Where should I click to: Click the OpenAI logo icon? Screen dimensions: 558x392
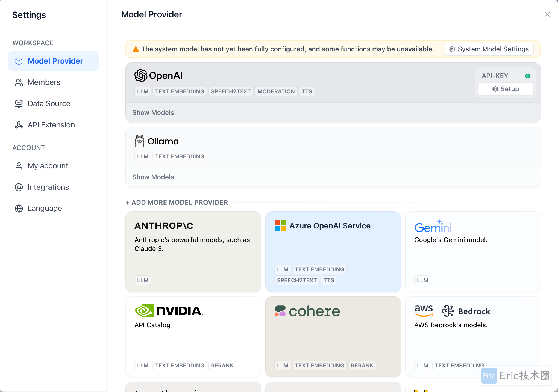point(141,76)
